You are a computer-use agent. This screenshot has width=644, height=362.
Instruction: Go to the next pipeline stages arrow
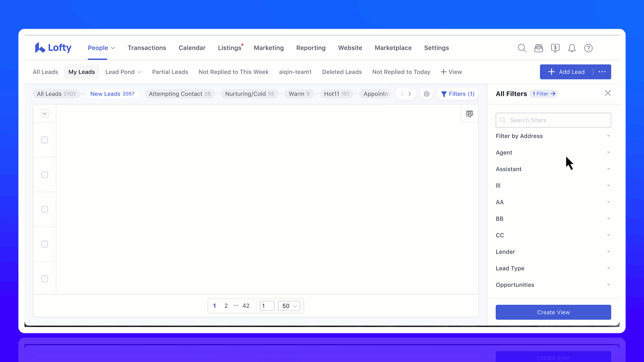[x=410, y=94]
